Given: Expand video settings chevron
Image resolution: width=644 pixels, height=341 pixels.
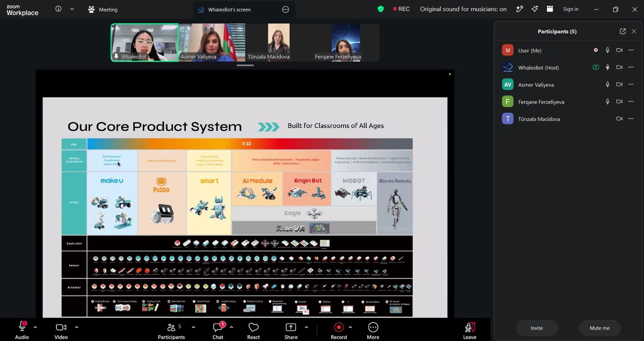Looking at the screenshot, I should [76, 327].
